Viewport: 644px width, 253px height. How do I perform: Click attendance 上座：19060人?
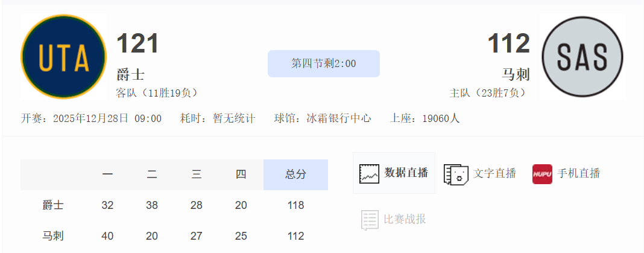click(x=425, y=118)
